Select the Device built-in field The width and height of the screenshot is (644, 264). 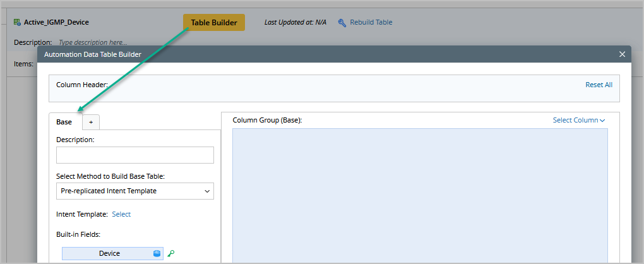pos(109,253)
